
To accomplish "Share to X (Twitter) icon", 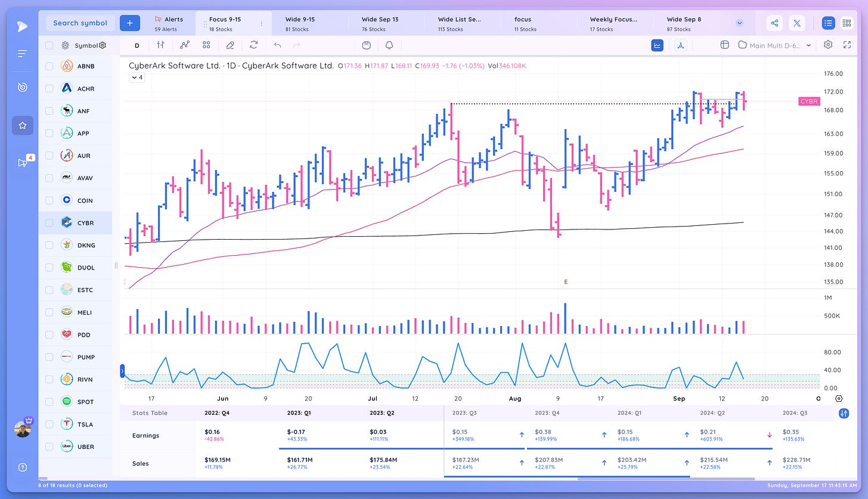I will pyautogui.click(x=797, y=23).
